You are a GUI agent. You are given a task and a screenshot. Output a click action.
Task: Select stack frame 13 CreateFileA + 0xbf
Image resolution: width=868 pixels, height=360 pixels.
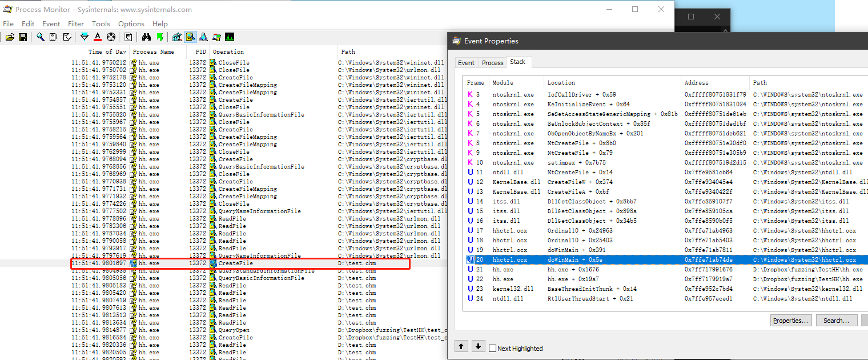[x=665, y=192]
